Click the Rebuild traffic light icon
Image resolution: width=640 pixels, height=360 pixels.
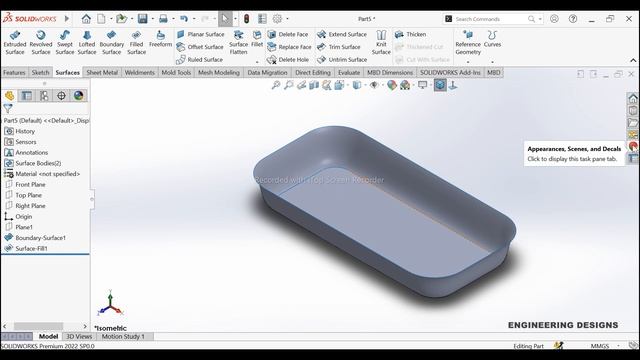(x=246, y=19)
